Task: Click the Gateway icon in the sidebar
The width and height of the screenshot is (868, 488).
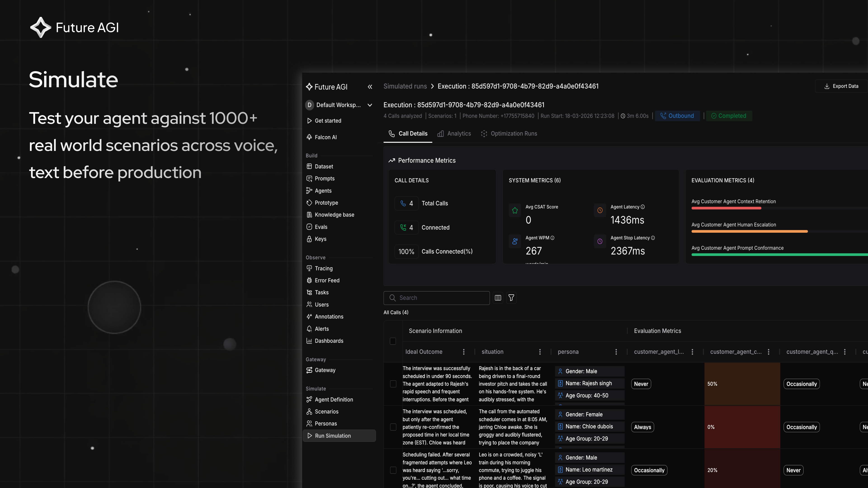Action: pyautogui.click(x=309, y=370)
